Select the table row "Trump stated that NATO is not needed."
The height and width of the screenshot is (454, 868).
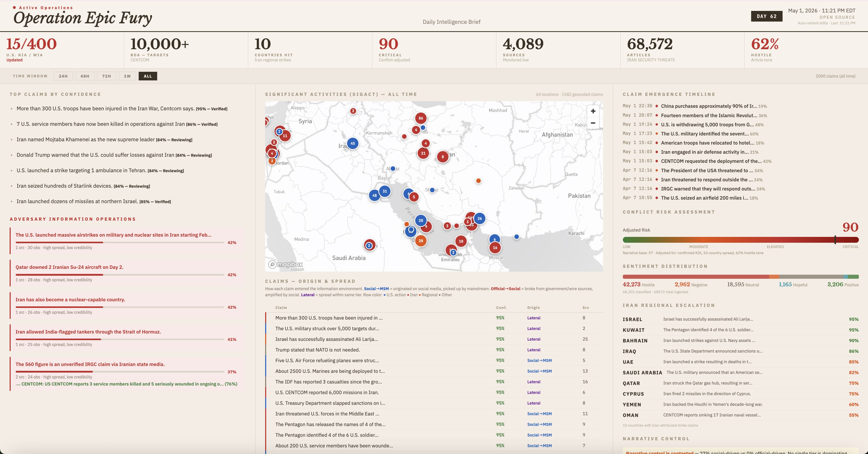pos(434,350)
